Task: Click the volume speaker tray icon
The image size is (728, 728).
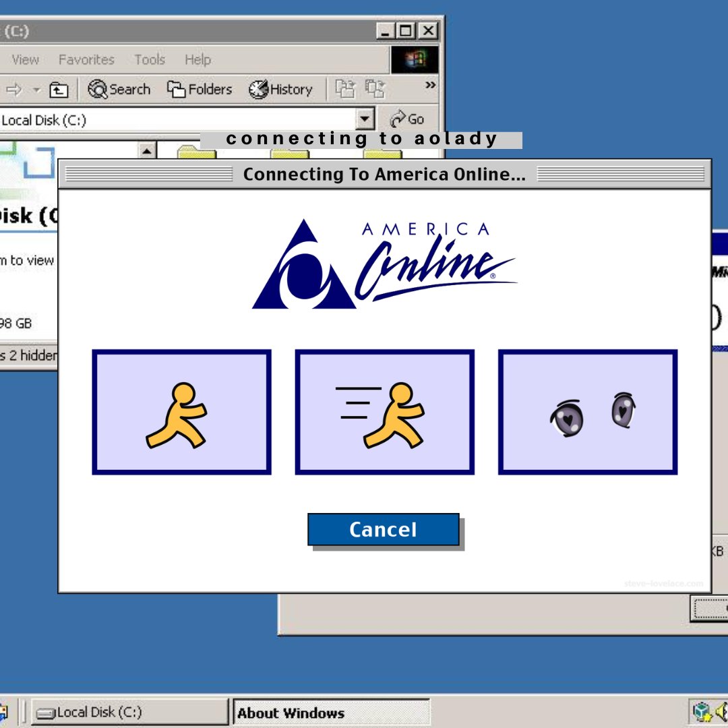Action: pos(721,711)
